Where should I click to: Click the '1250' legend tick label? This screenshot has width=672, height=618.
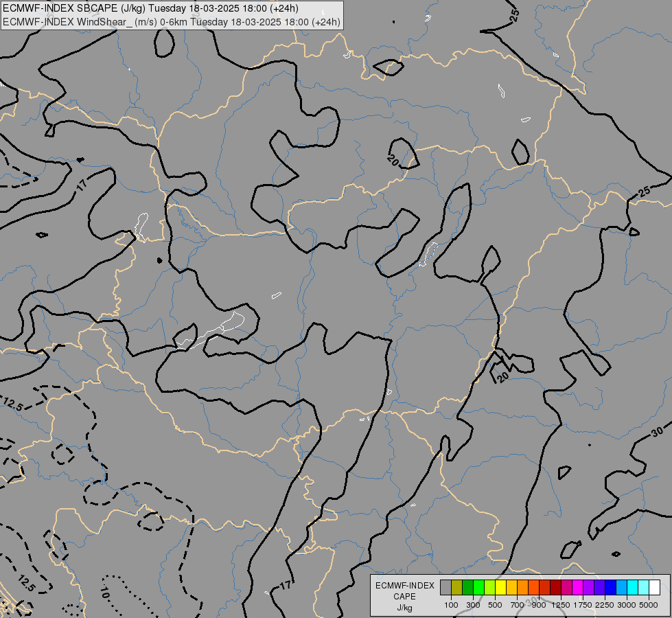(561, 605)
